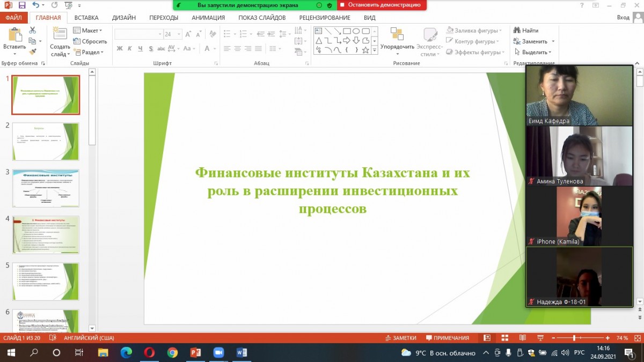Toggle the ЗАМЕТКИ notes pane

pos(400,338)
